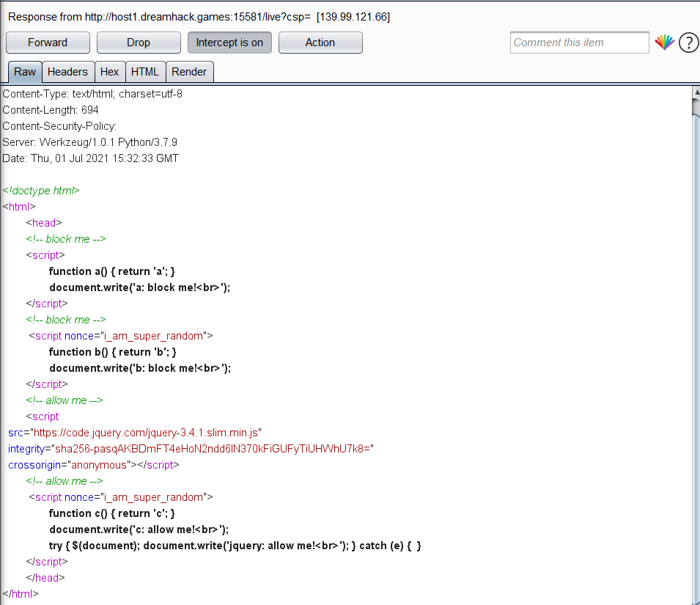
Task: Click the vertical scrollbar up arrow
Action: click(x=696, y=92)
